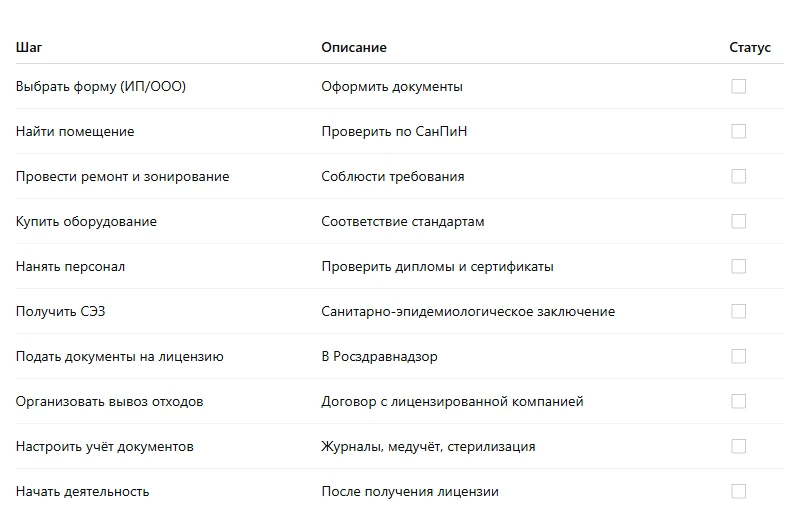Select the В Росздравнадзор description text
The height and width of the screenshot is (527, 789).
click(379, 356)
